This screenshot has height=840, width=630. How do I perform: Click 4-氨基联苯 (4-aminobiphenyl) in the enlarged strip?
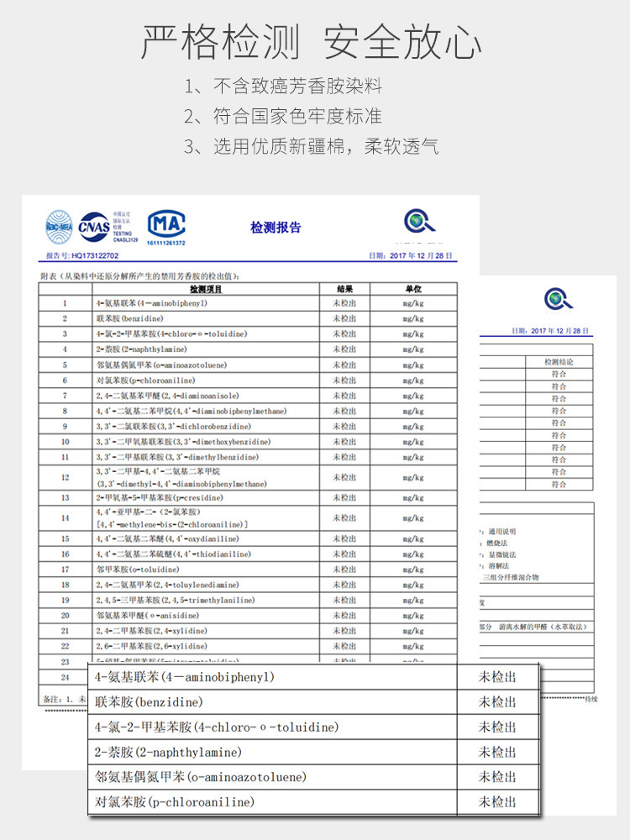pyautogui.click(x=185, y=677)
